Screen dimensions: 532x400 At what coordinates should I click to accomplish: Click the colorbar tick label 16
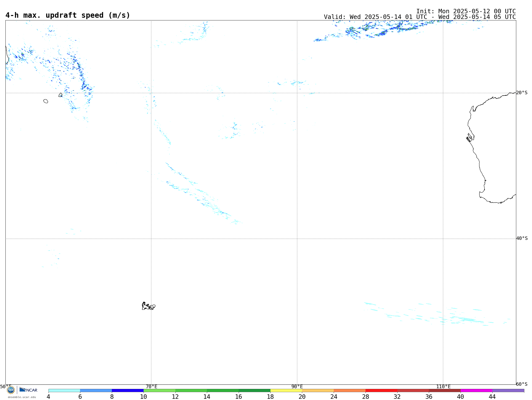pos(238,397)
